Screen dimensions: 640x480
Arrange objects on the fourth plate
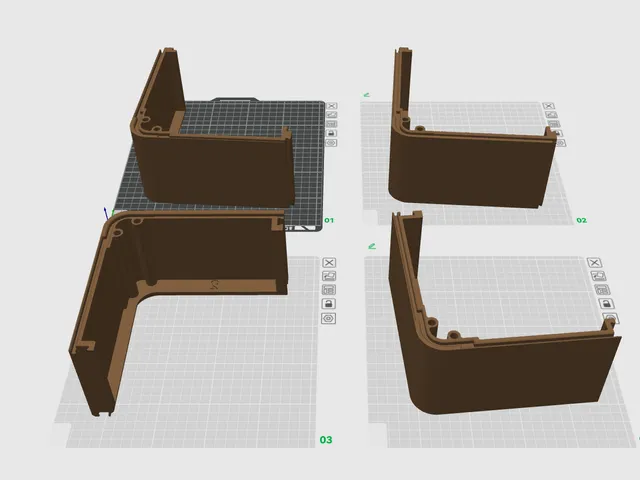[x=602, y=290]
